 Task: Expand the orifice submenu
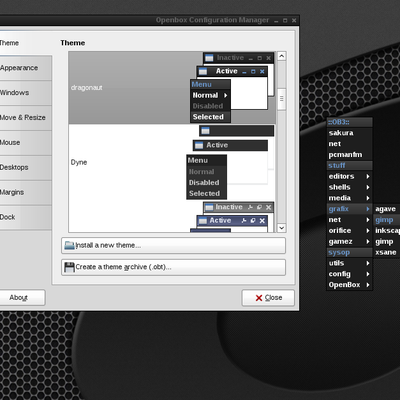tap(349, 231)
